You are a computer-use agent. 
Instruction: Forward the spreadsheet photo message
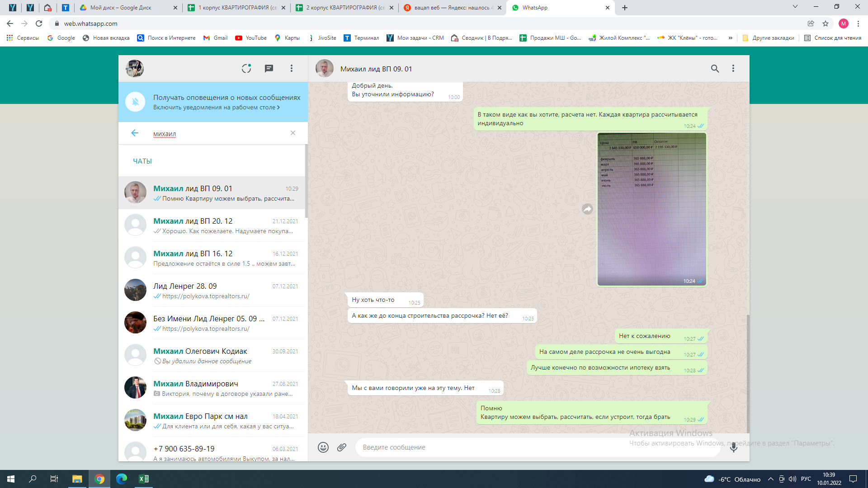click(587, 209)
